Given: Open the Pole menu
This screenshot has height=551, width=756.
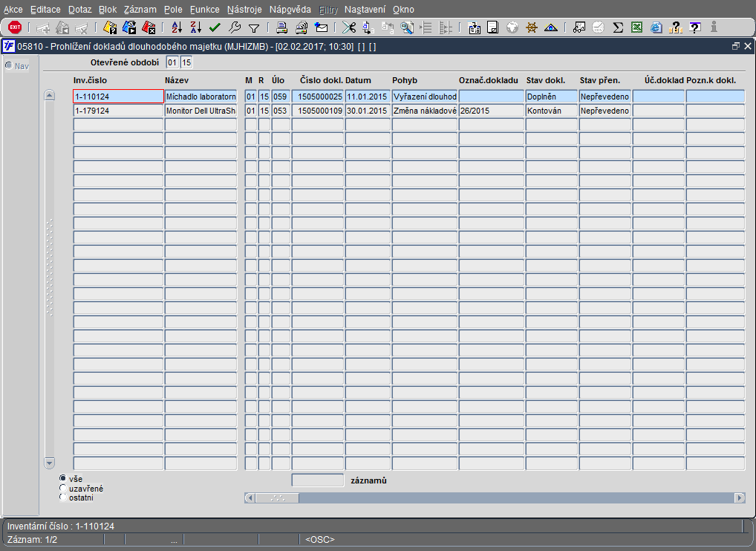Looking at the screenshot, I should click(173, 9).
